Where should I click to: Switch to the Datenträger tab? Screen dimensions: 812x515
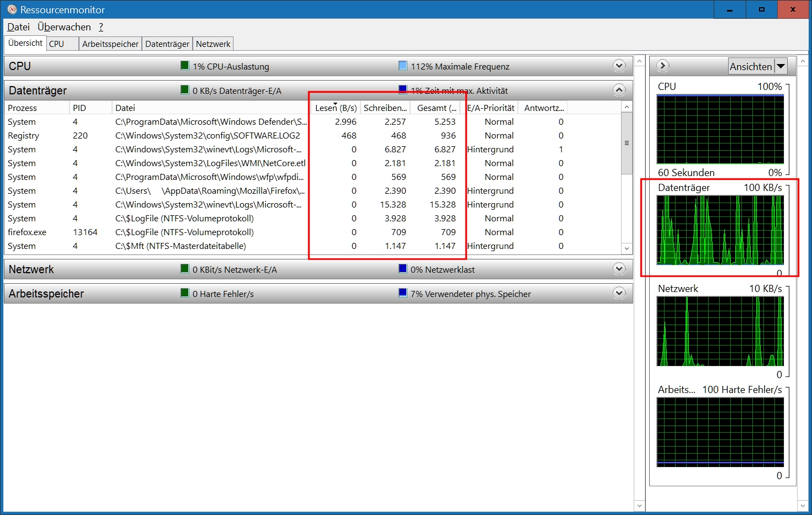pyautogui.click(x=167, y=44)
